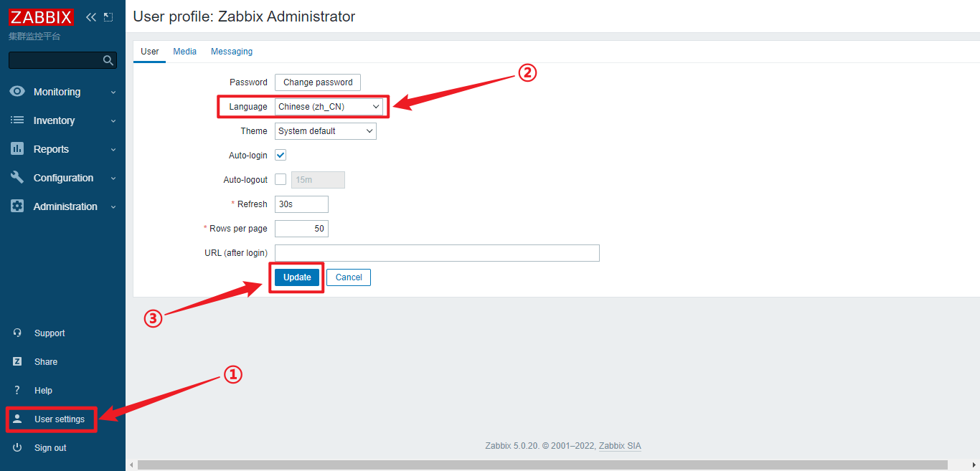
Task: Click the User settings link text
Action: pyautogui.click(x=60, y=419)
